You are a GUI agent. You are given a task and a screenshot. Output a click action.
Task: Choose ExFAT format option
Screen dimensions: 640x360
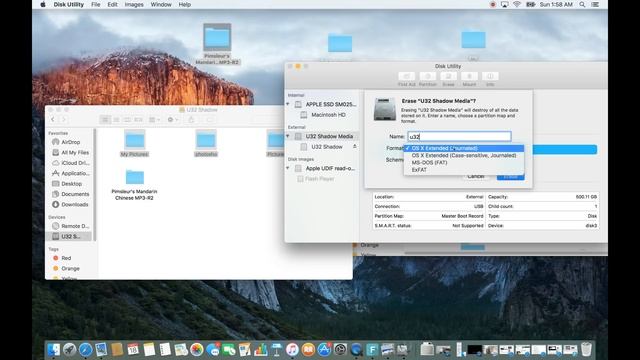click(x=464, y=170)
